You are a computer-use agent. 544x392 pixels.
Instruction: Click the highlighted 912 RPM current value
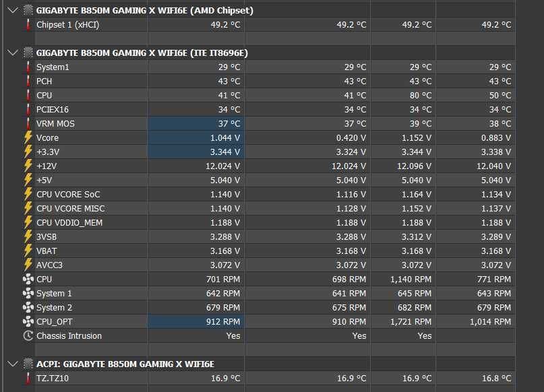coord(223,322)
